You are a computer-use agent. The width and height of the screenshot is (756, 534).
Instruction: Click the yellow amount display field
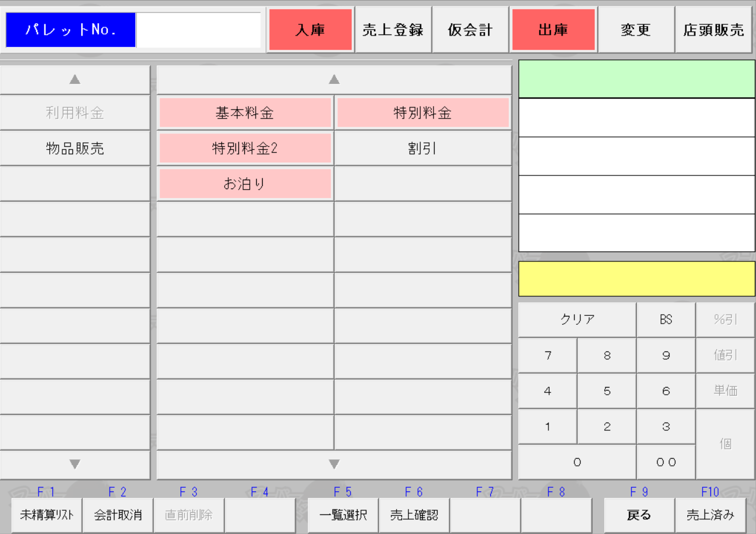click(637, 279)
